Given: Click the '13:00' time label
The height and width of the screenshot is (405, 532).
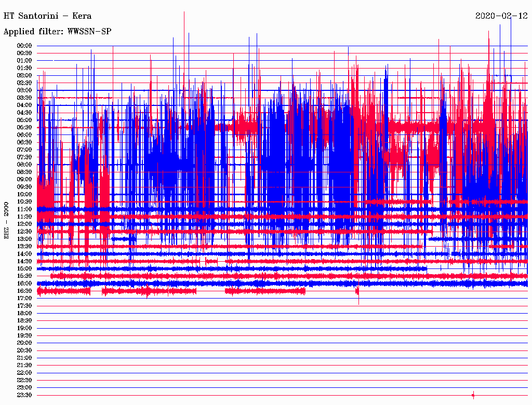Looking at the screenshot, I should click(24, 239).
